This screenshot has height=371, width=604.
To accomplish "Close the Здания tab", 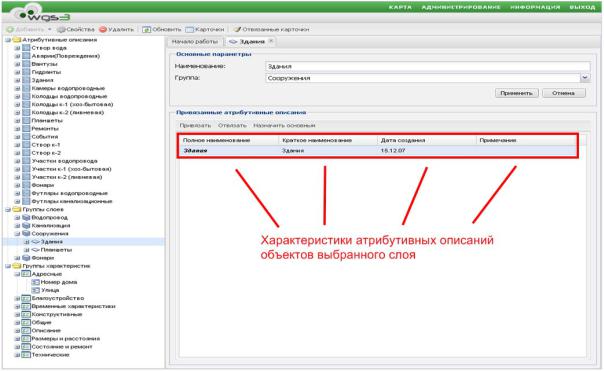I will (271, 41).
